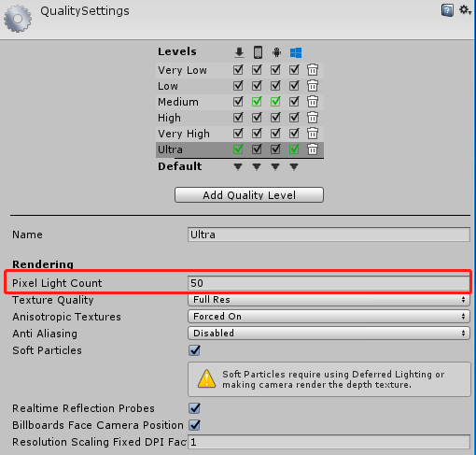Click the Add Quality Level button
Screen dimensions: 476x455
249,195
